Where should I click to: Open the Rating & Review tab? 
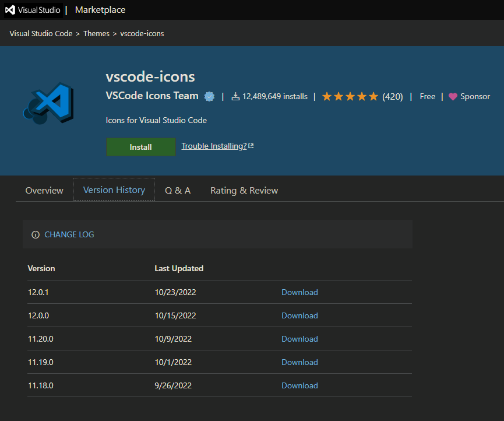pyautogui.click(x=244, y=190)
